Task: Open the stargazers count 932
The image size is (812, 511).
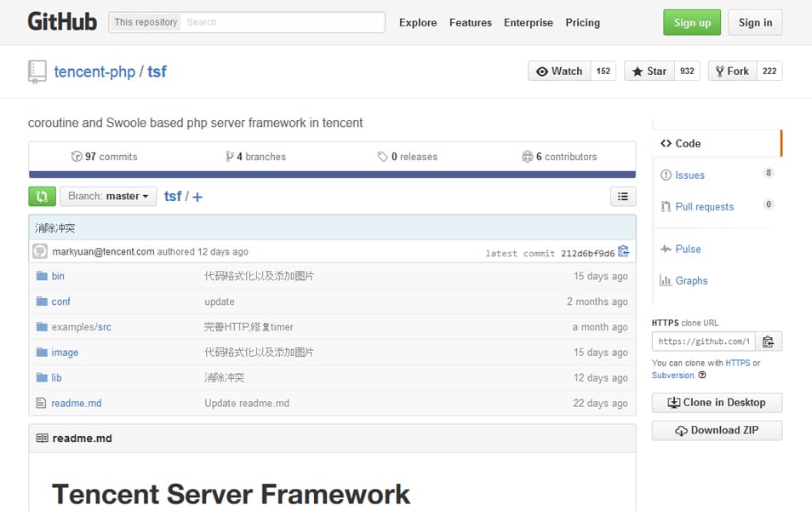Action: point(687,71)
